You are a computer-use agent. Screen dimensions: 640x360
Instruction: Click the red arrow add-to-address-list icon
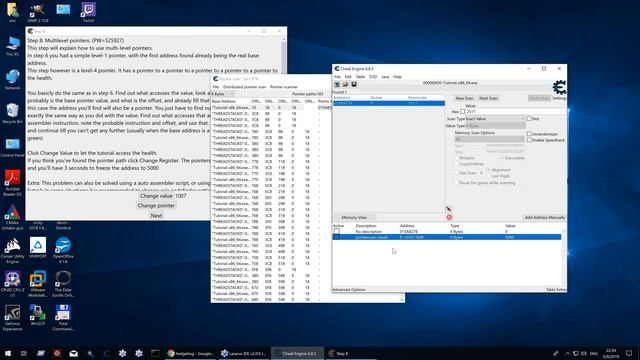pos(449,209)
